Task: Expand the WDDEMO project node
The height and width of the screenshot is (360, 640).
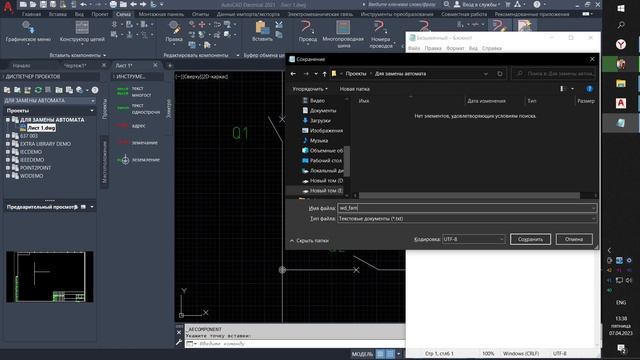Action: [8, 176]
